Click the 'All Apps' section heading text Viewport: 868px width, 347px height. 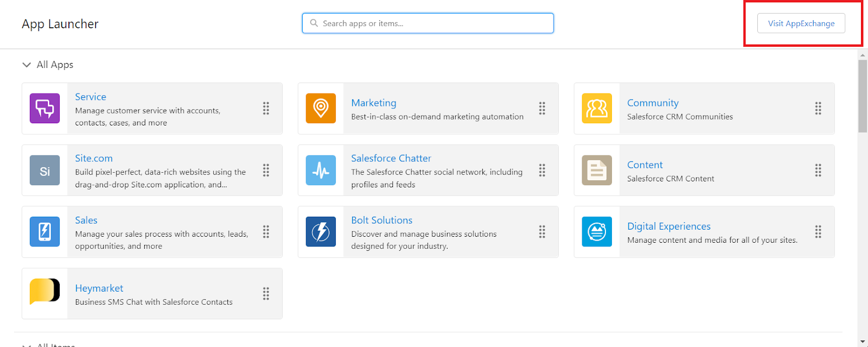point(55,65)
